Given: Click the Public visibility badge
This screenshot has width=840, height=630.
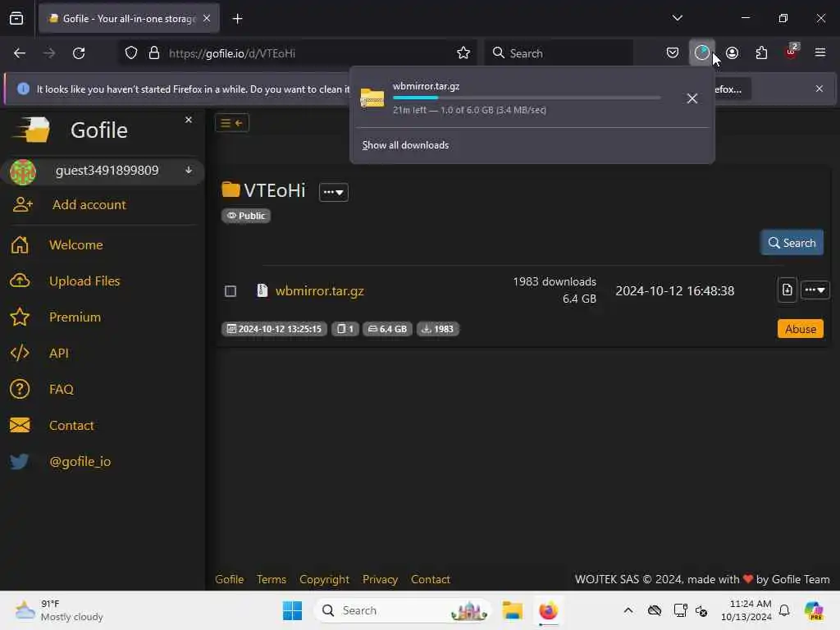Looking at the screenshot, I should point(246,216).
